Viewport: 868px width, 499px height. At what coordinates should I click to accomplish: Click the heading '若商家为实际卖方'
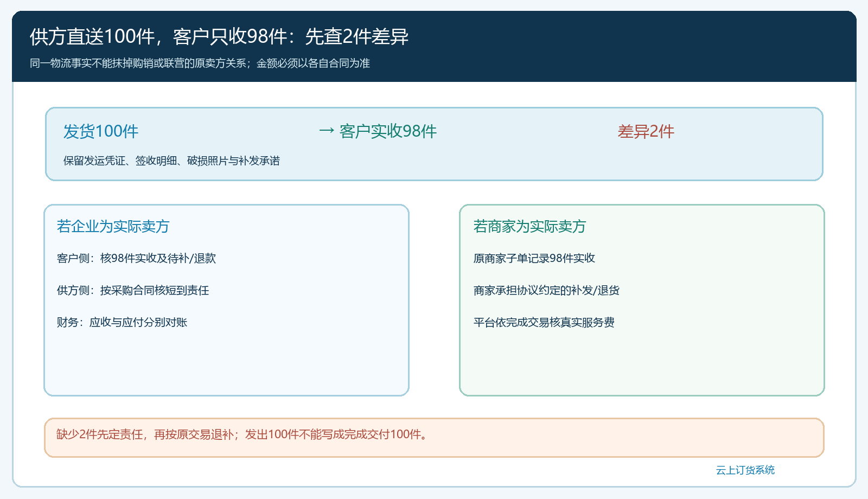click(x=529, y=226)
